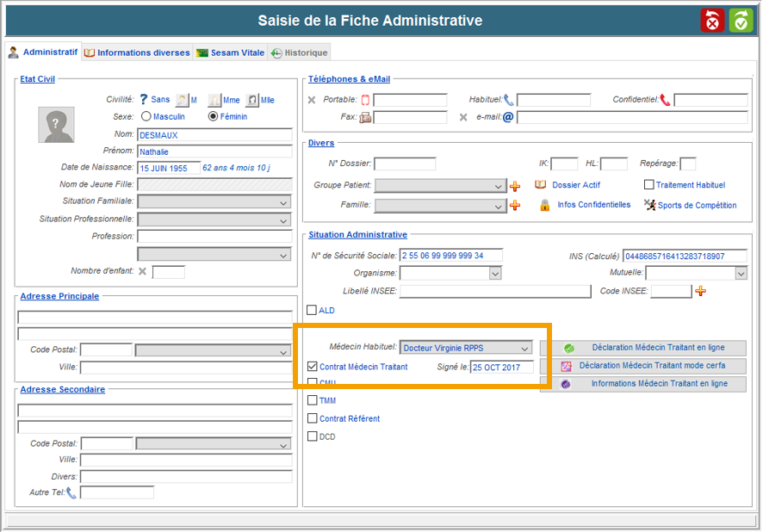Click the orange plus beside Code INSEE
The height and width of the screenshot is (532, 763).
(701, 292)
